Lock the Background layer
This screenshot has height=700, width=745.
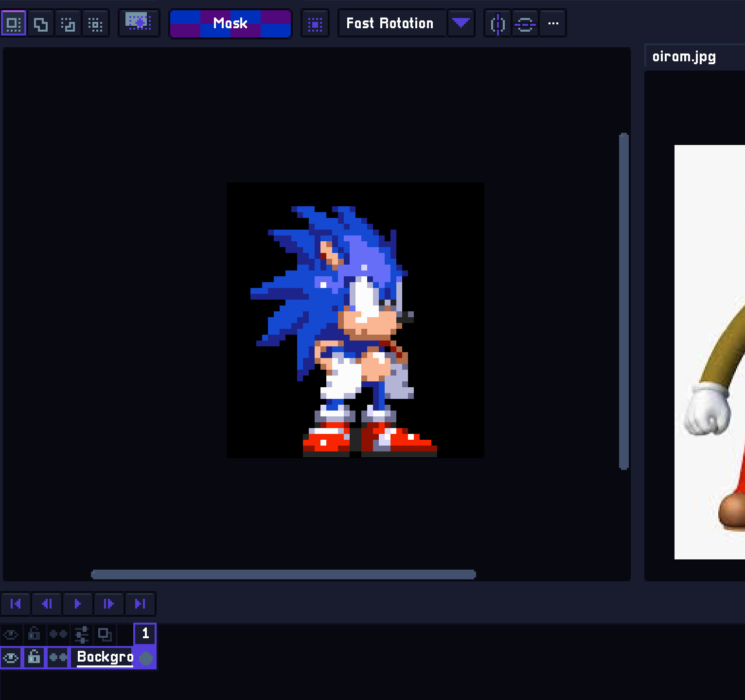click(x=34, y=658)
